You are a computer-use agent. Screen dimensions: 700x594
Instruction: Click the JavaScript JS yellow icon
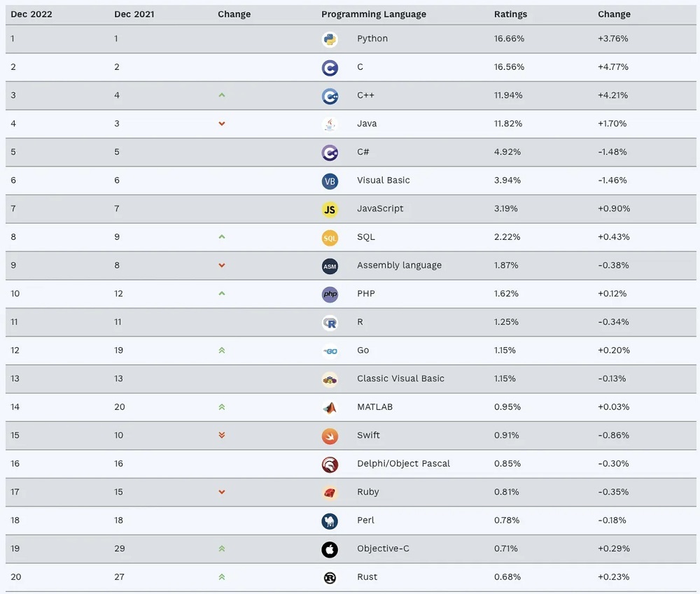pos(330,209)
